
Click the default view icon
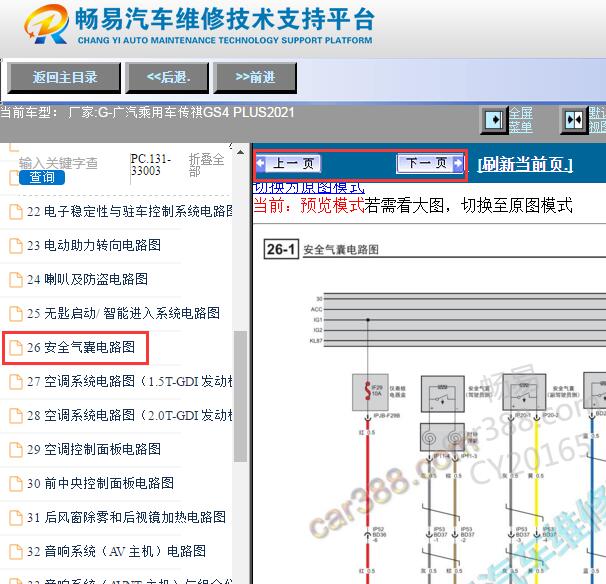click(574, 120)
